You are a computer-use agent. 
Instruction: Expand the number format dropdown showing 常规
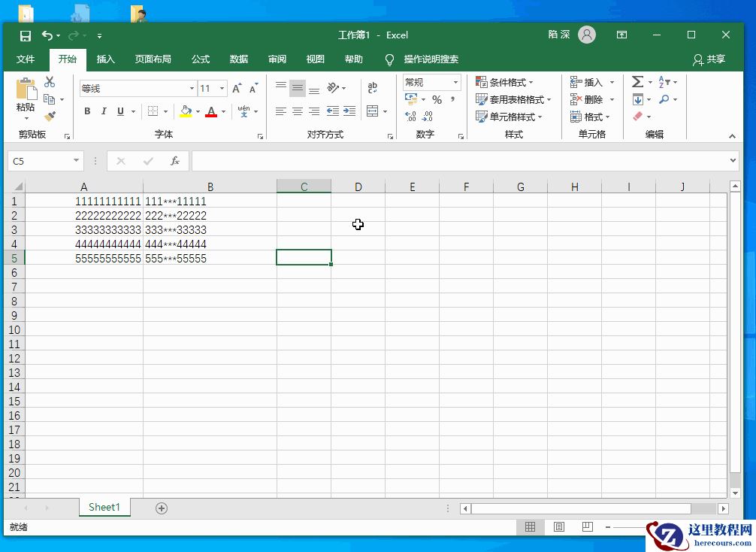tap(455, 82)
